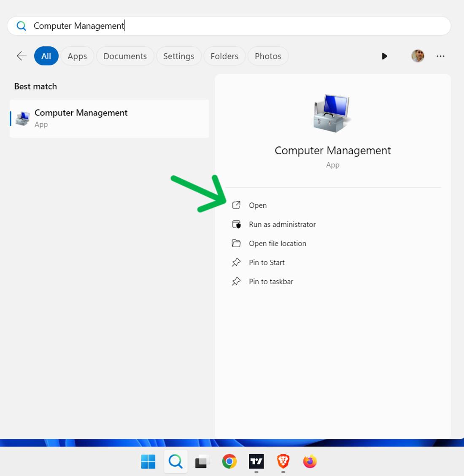Viewport: 464px width, 476px height.
Task: Select the Computer Management best match result
Action: tap(109, 118)
